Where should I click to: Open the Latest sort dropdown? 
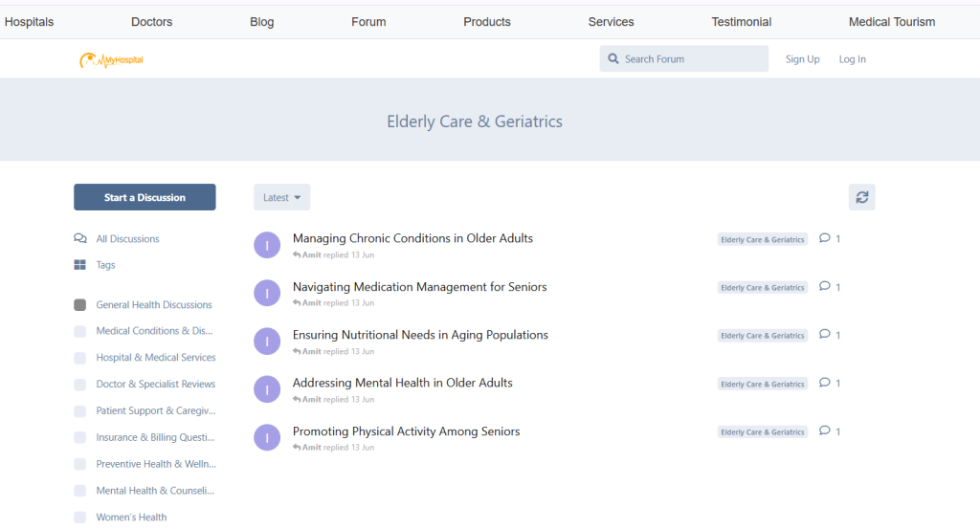[x=281, y=197]
